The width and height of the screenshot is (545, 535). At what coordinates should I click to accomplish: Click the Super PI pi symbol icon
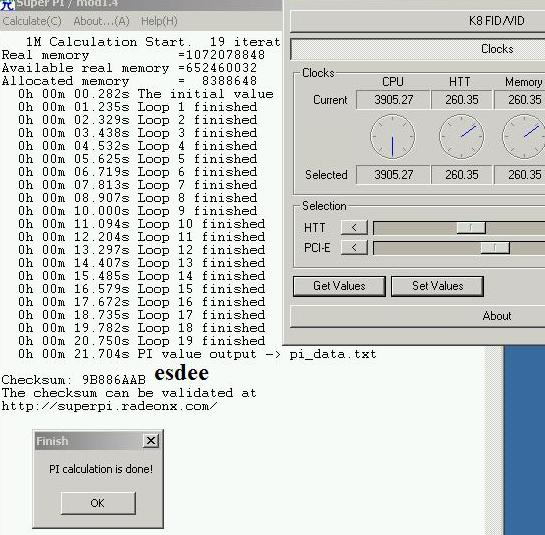pyautogui.click(x=7, y=5)
